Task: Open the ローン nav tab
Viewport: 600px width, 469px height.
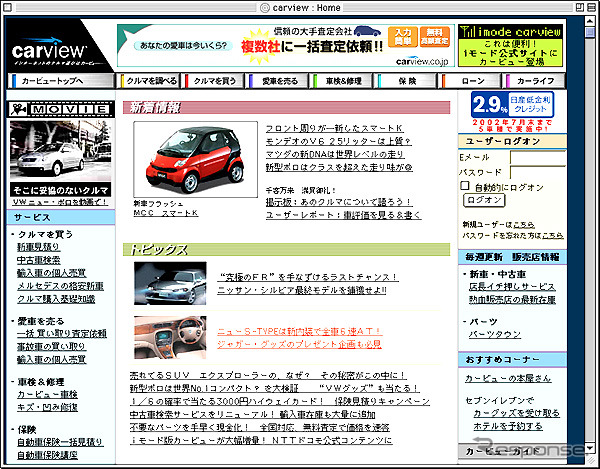Action: pos(470,81)
